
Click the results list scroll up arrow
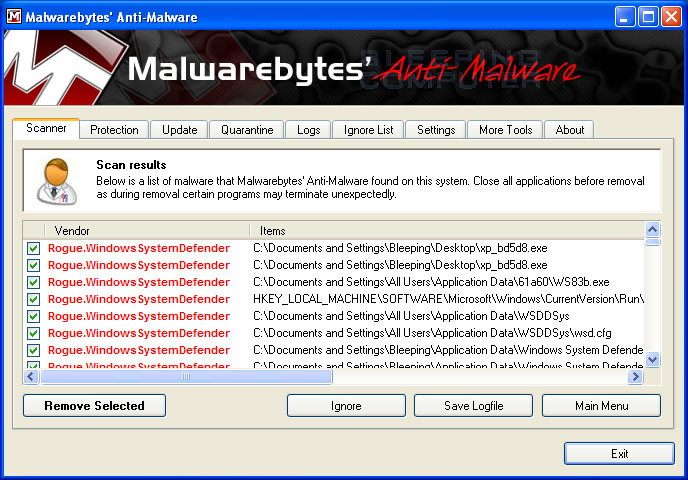(652, 229)
